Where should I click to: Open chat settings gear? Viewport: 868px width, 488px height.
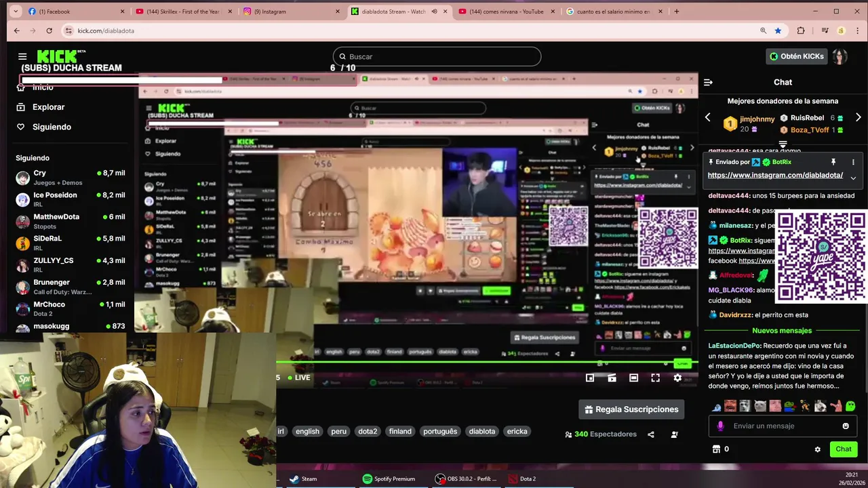[x=817, y=449]
